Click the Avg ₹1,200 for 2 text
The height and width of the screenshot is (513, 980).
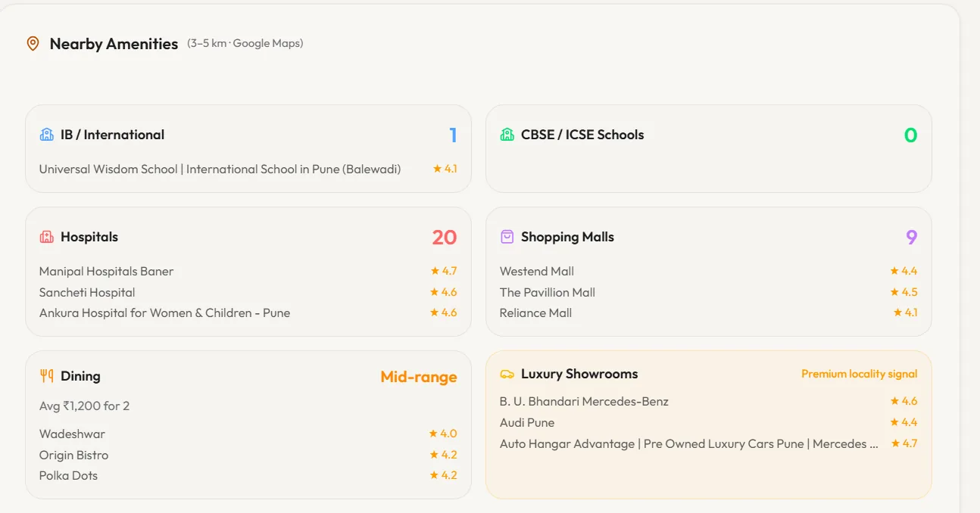(x=84, y=406)
